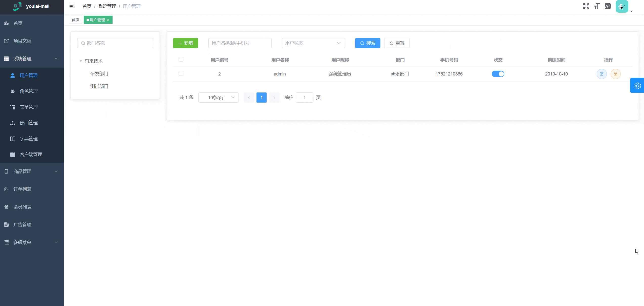Click the green 新增 button
This screenshot has width=644, height=306.
tap(185, 43)
